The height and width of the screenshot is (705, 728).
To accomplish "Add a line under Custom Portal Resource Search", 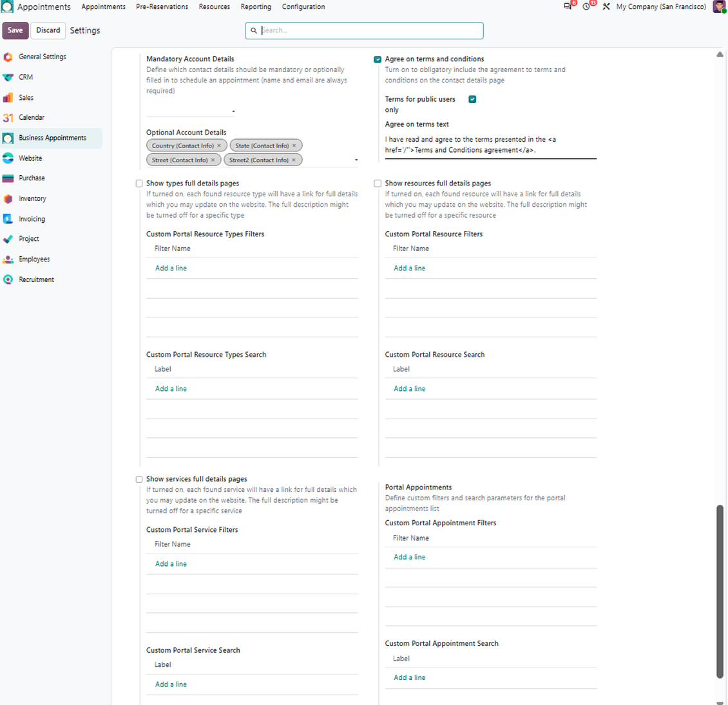I will tap(410, 389).
